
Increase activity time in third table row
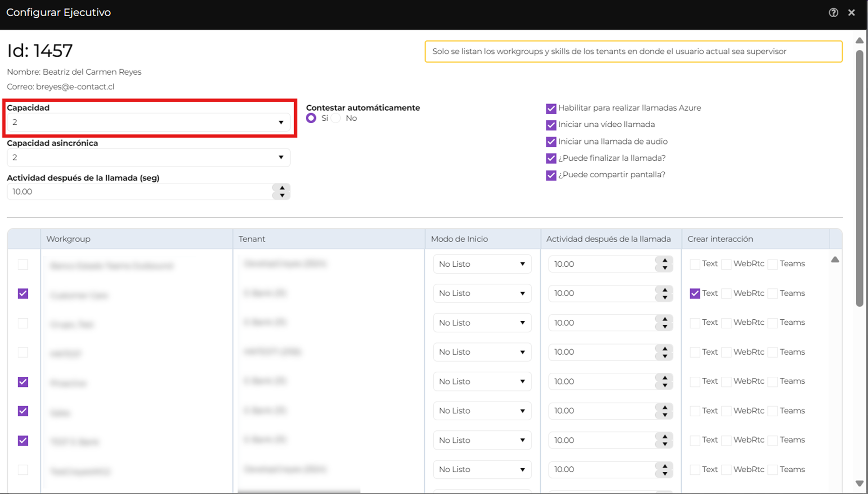665,319
